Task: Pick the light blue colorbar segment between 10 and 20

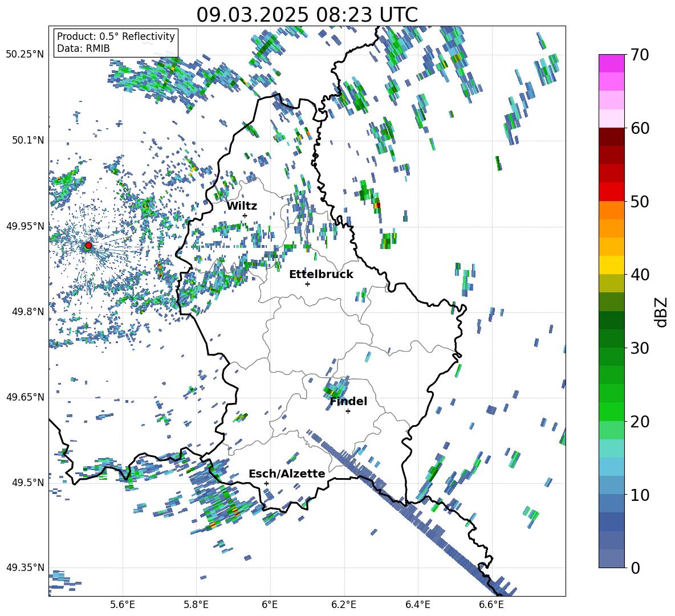Action: [611, 467]
